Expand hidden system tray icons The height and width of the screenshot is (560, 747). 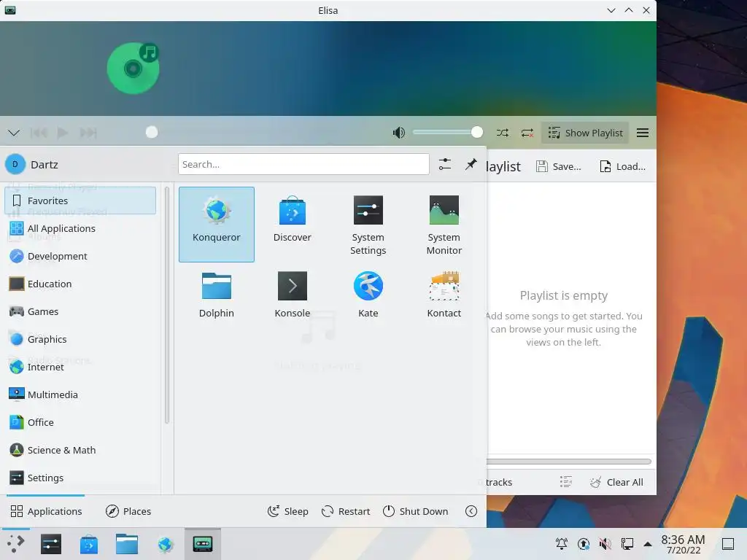(x=648, y=543)
